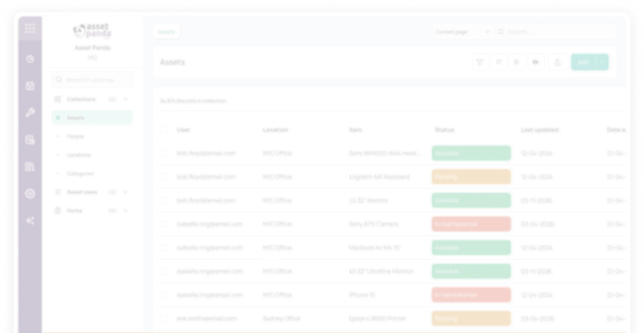The width and height of the screenshot is (644, 333).
Task: Sort by the Status column header
Action: pos(444,130)
